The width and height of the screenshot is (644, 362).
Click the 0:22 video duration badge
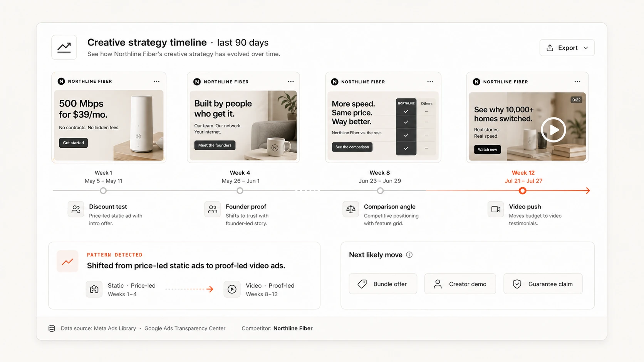coord(576,100)
